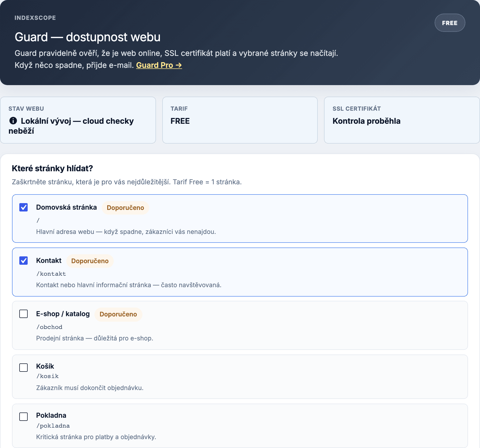Uncheck the Domovská stránka checkbox
Screen dimensions: 480x448
point(23,207)
